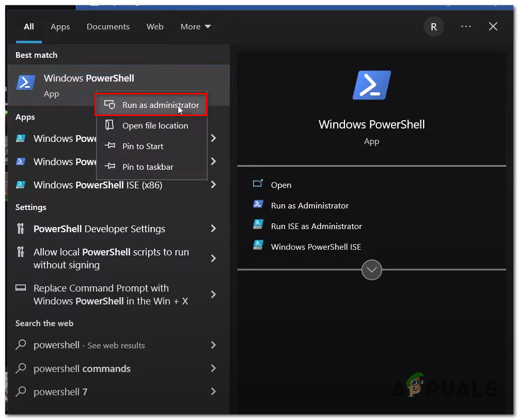Screen dimensions: 519x420
Task: Choose Pin to taskbar in context menu
Action: pyautogui.click(x=151, y=167)
